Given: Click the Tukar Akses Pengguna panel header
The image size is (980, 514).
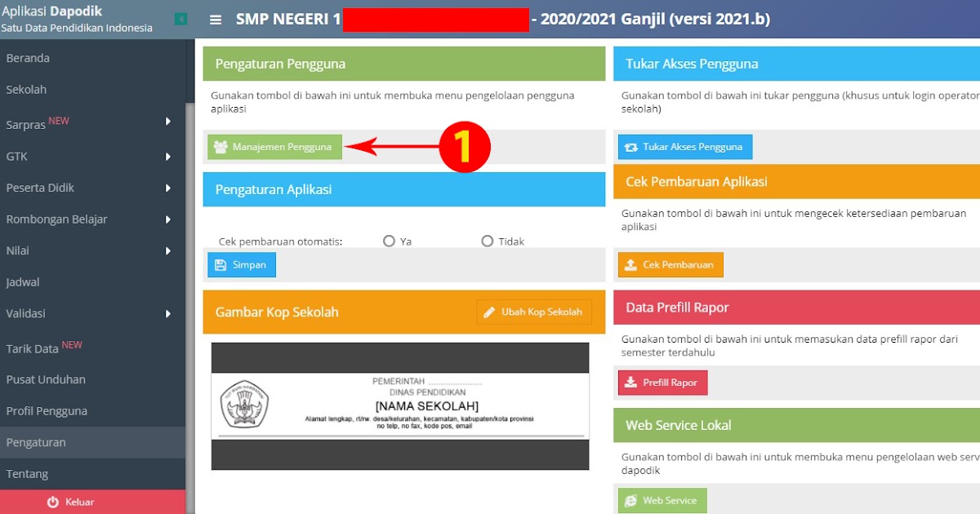Looking at the screenshot, I should pyautogui.click(x=796, y=64).
